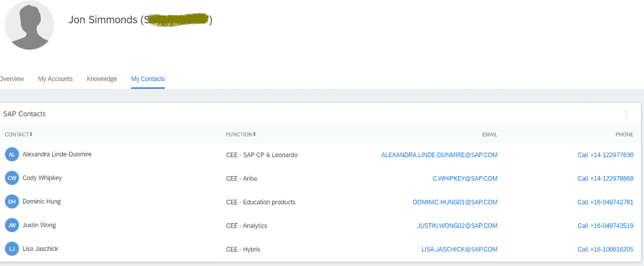Open the My Accounts tab
Viewport: 644px width, 266px height.
[x=55, y=79]
